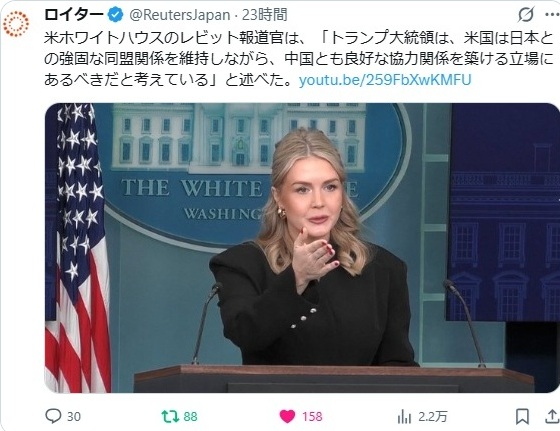Click the 2.2万 view count
This screenshot has height=431, width=560.
432,417
